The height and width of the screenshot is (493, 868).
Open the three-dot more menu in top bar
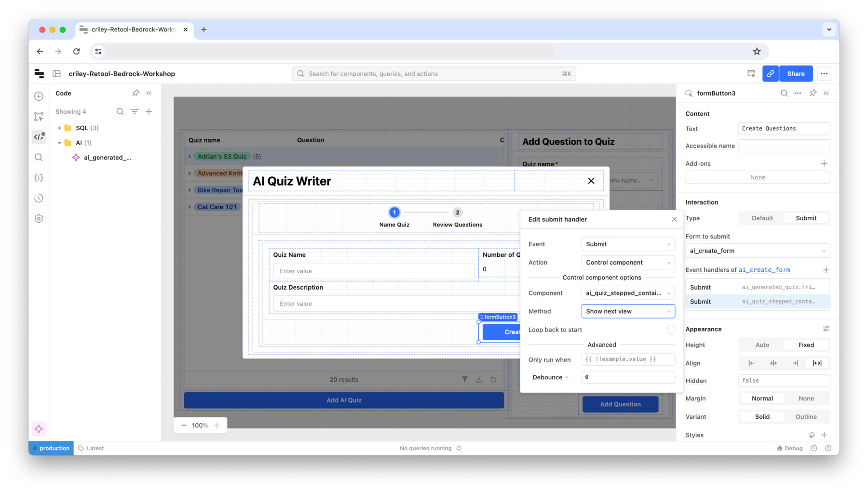[x=824, y=74]
